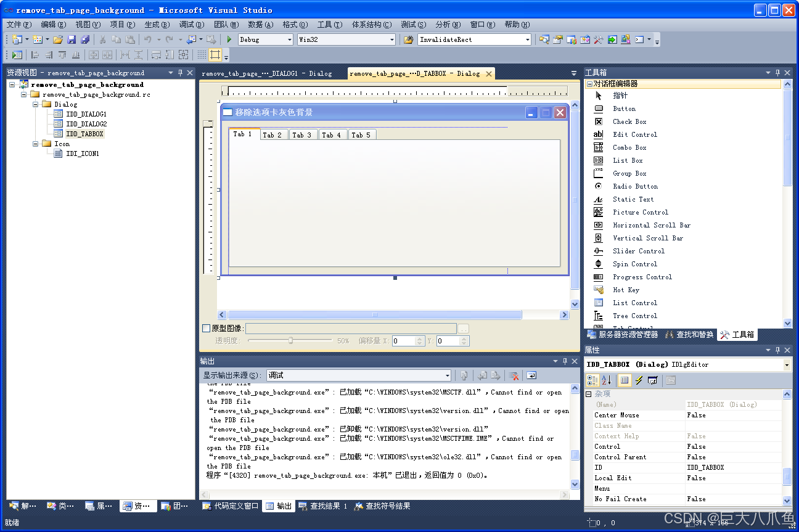Open the 调试 menu
Screen dimensions: 799x532
191,25
